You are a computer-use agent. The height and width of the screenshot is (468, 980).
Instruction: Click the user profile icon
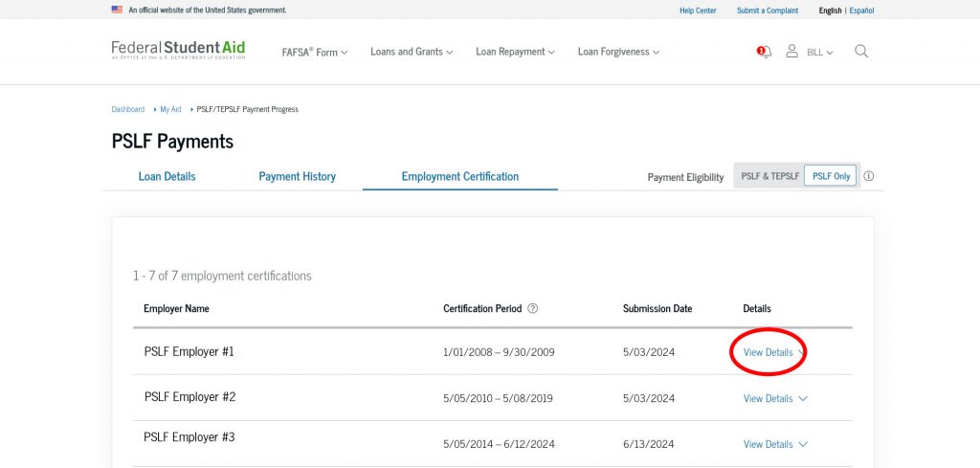click(791, 52)
